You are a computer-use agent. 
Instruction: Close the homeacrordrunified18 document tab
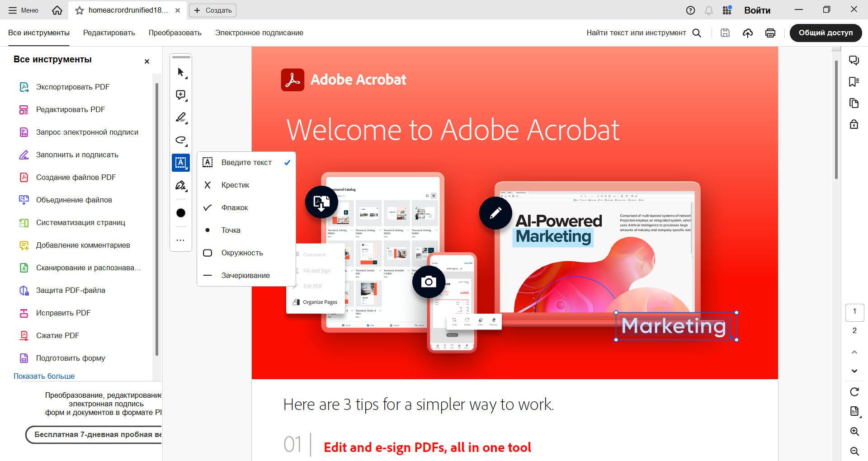coord(178,10)
